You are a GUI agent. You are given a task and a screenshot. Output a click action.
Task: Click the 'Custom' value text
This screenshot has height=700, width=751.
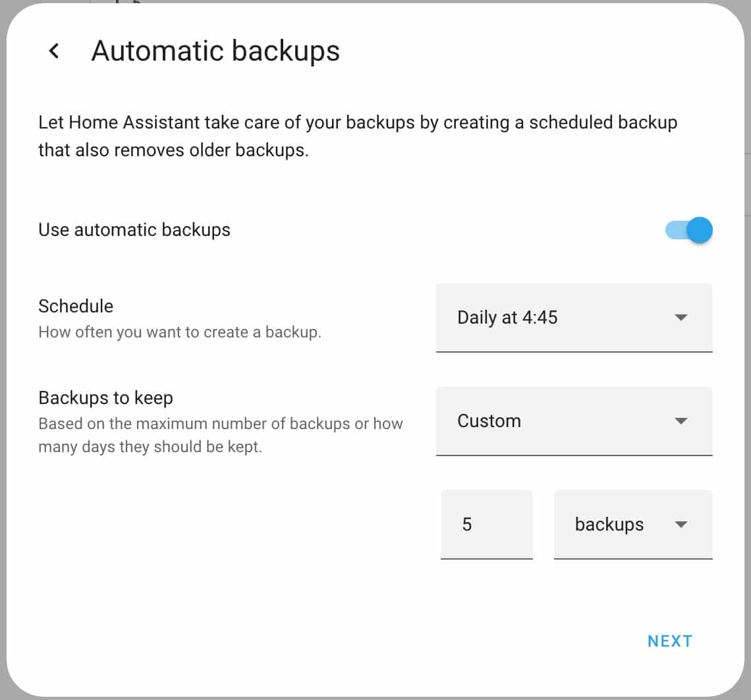pos(489,421)
